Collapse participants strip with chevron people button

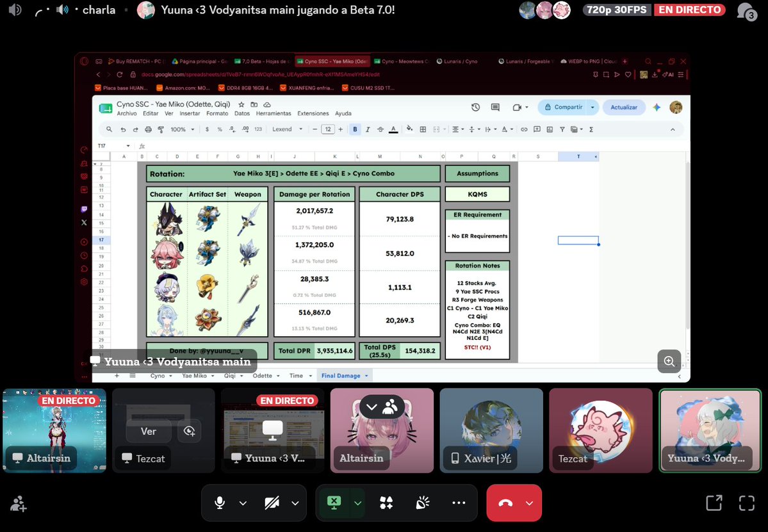coord(382,407)
